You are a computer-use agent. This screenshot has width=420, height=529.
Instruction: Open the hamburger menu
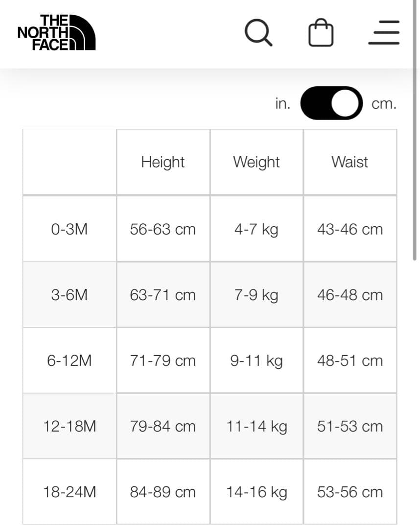click(384, 33)
